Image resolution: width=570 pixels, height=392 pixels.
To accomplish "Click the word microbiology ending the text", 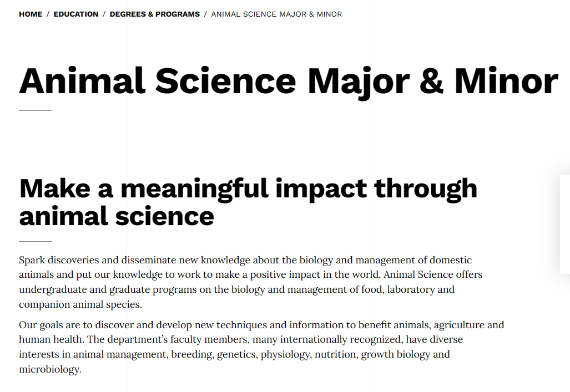I will [x=49, y=369].
